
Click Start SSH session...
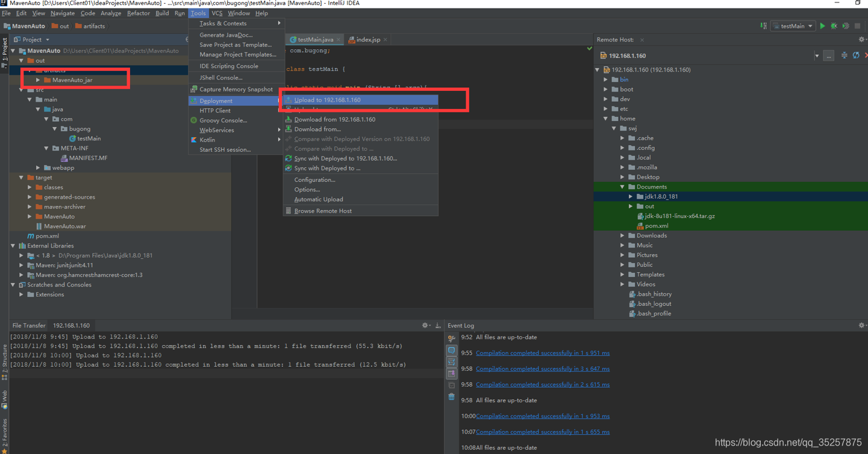tap(236, 149)
